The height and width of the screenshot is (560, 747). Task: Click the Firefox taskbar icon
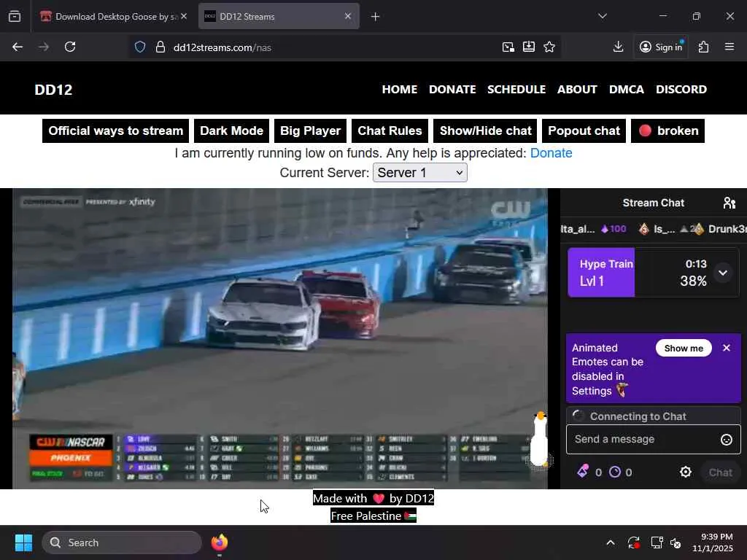tap(220, 542)
